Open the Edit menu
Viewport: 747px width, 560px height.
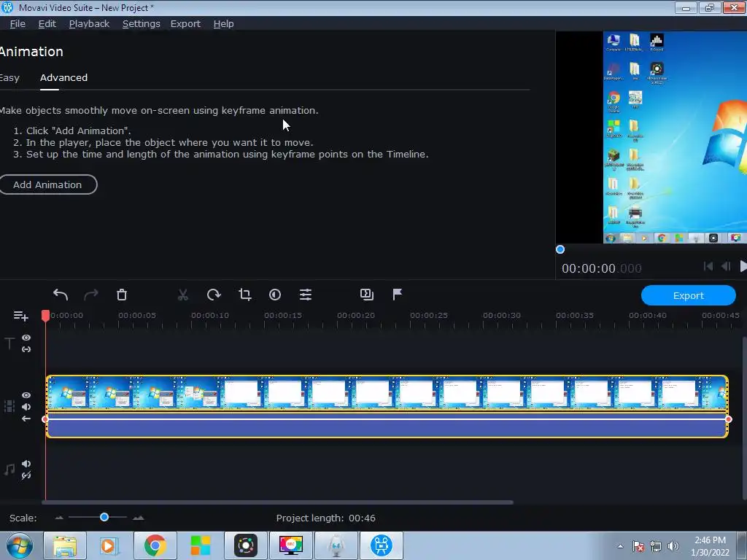(x=47, y=24)
